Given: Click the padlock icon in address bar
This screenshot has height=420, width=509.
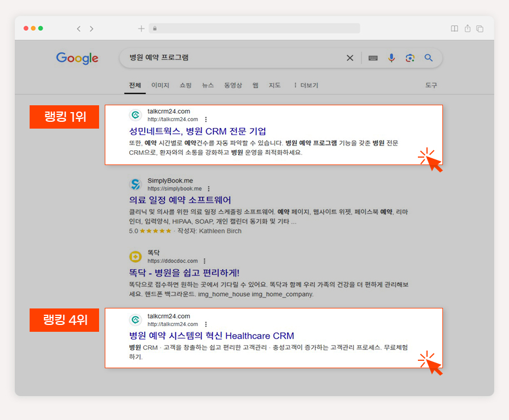Looking at the screenshot, I should tap(155, 28).
